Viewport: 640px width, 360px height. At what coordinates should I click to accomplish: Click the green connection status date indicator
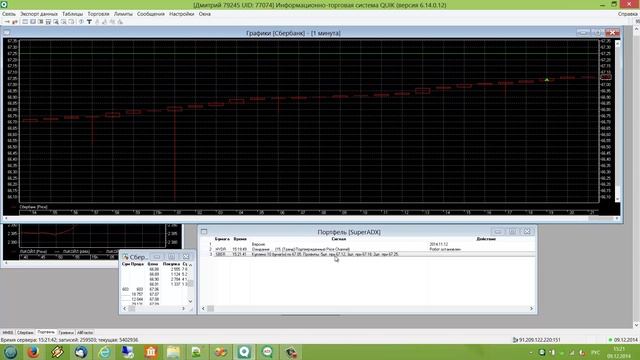pyautogui.click(x=623, y=340)
